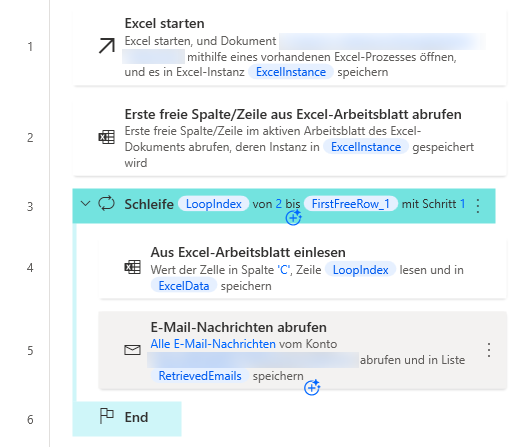The height and width of the screenshot is (447, 521).
Task: Select ExcelInstance variable in step 2
Action: [366, 147]
